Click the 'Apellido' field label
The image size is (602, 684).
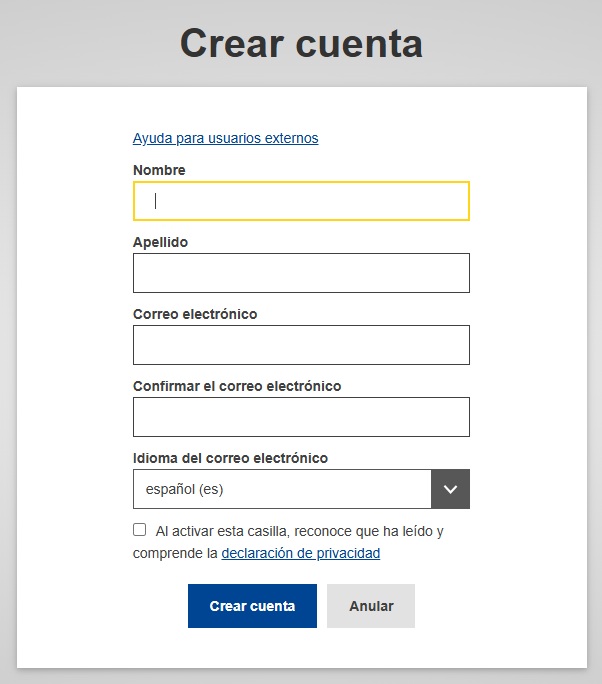pos(160,242)
